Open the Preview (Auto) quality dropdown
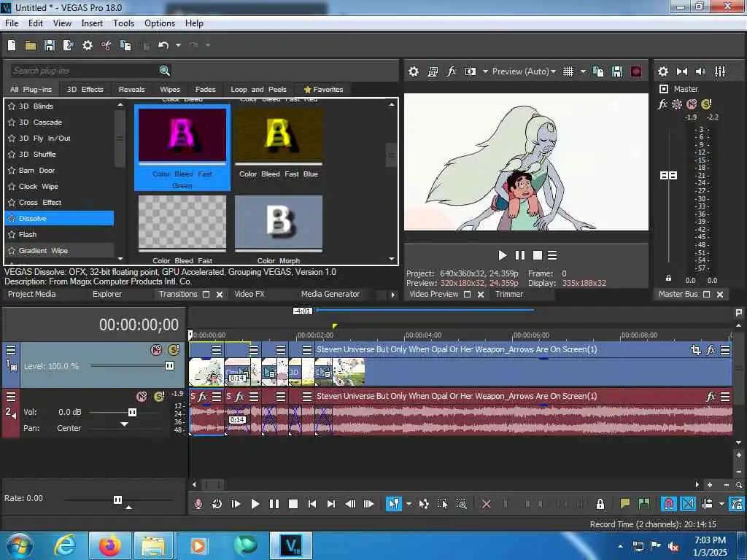Image resolution: width=747 pixels, height=560 pixels. (x=524, y=71)
